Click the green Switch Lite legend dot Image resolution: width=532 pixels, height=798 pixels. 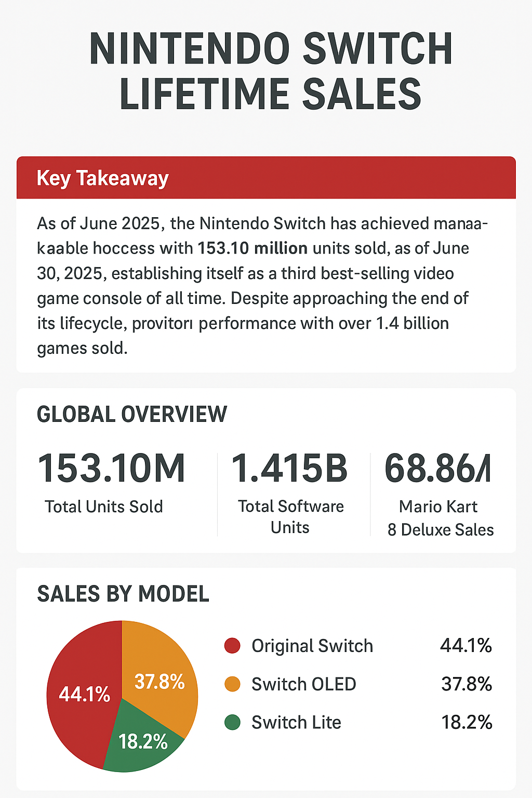coord(232,722)
